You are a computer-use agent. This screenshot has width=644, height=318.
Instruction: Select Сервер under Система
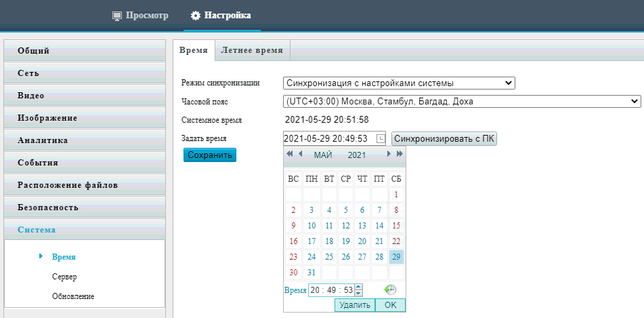click(x=64, y=277)
